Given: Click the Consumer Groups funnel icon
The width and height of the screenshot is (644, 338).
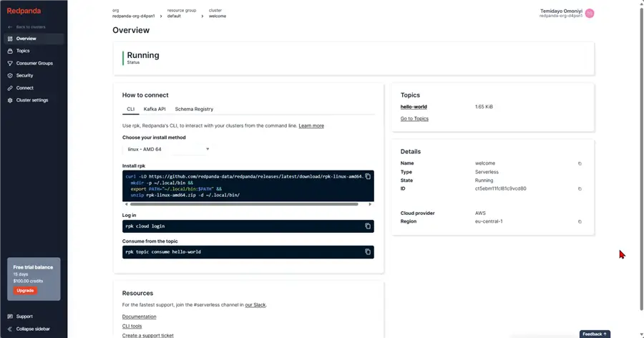Looking at the screenshot, I should [10, 63].
